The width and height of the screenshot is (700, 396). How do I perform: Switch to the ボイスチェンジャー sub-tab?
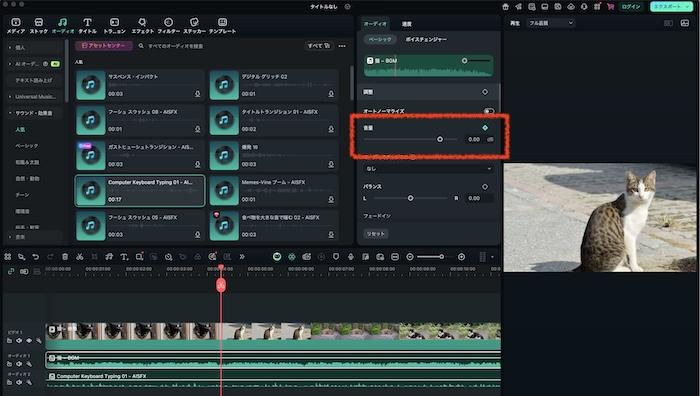tap(425, 39)
